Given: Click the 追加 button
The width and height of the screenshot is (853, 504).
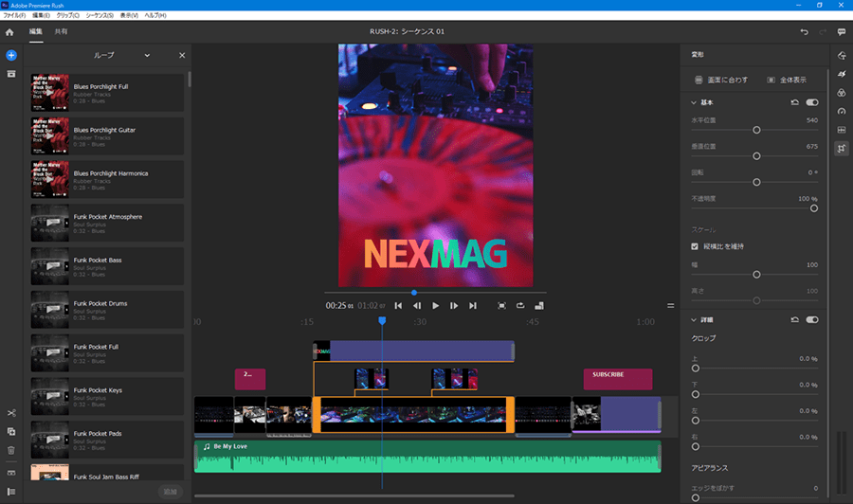Looking at the screenshot, I should (x=171, y=492).
